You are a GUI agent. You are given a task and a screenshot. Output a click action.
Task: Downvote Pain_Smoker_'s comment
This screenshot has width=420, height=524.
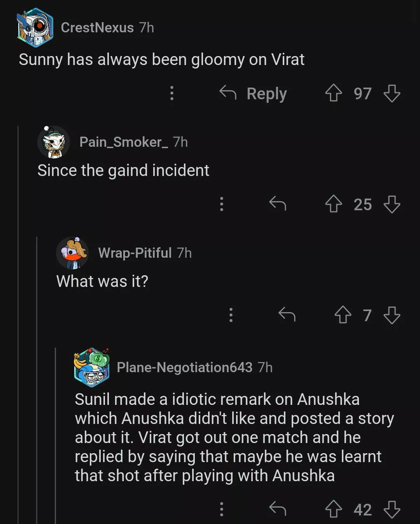pos(392,204)
